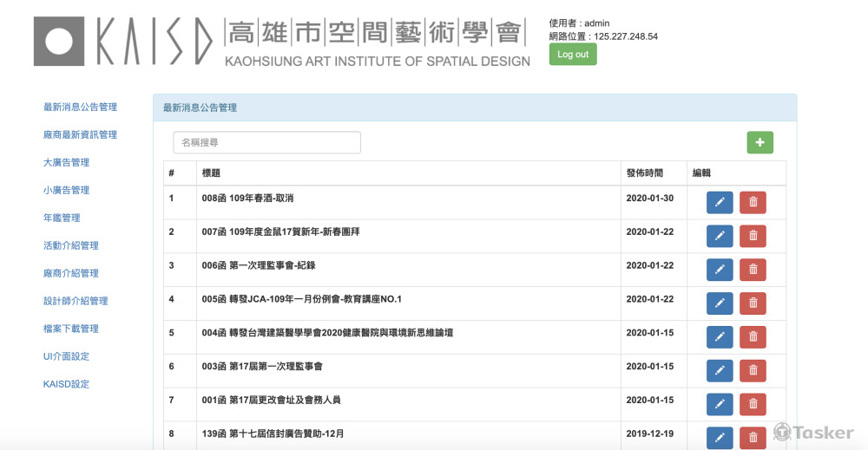Select 年鑑管理 from the side menu
The image size is (868, 450).
click(x=62, y=218)
